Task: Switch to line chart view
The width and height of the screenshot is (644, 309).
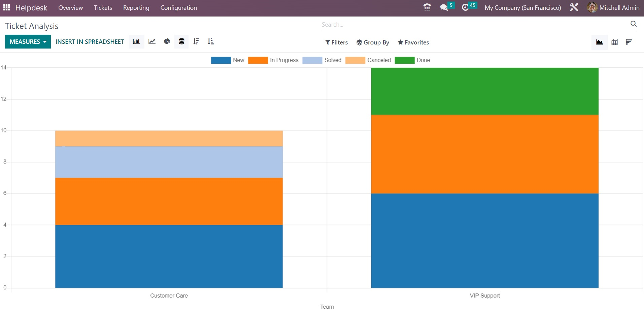Action: 152,41
